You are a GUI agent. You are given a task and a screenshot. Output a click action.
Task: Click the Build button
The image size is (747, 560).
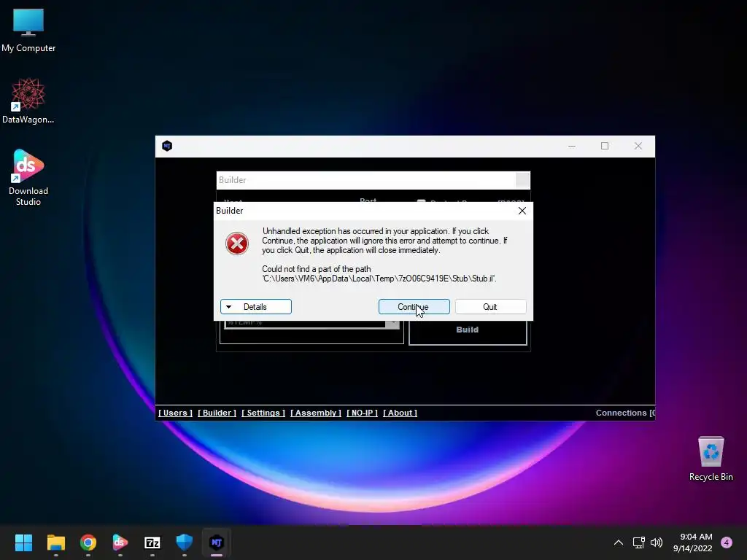tap(468, 332)
